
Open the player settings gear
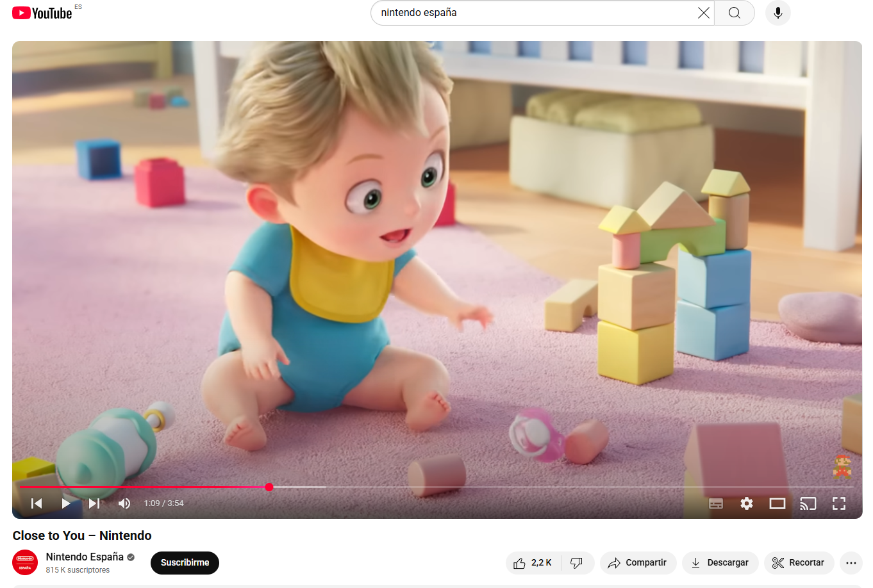pos(747,503)
